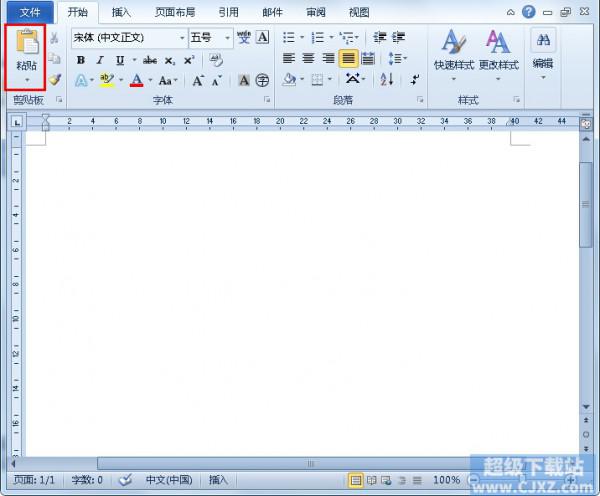Open the font name combo box
This screenshot has width=600, height=496.
coord(129,38)
